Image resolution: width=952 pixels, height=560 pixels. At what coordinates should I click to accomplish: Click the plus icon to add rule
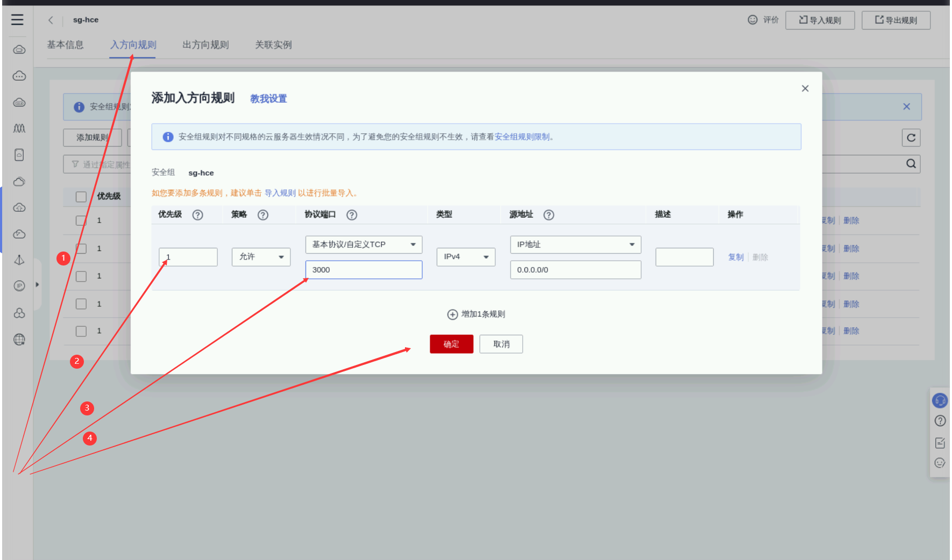(453, 314)
